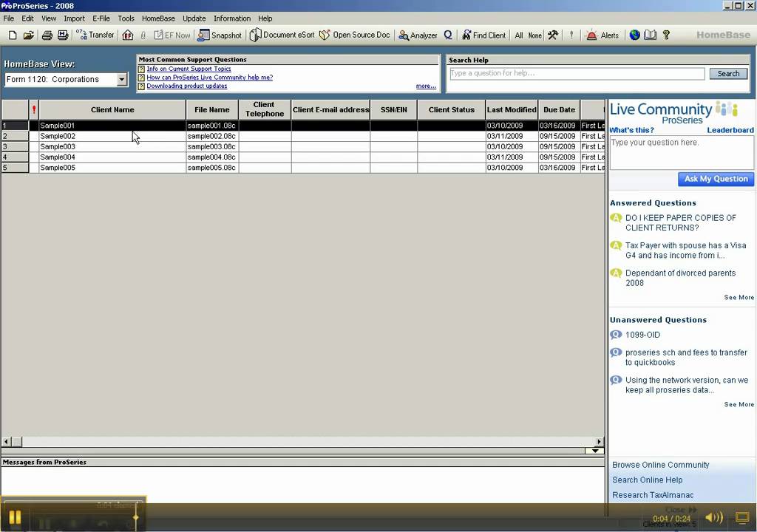Click the New client file icon
The width and height of the screenshot is (757, 532).
coord(13,35)
